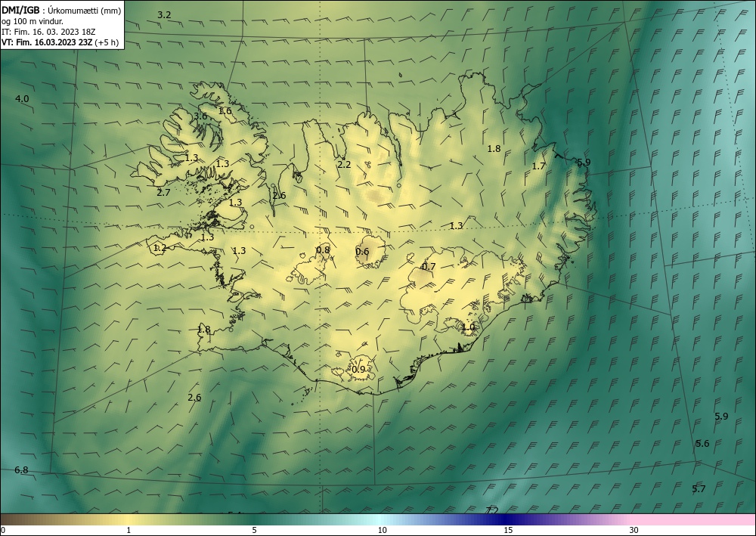Click the 1.0 value on the southeast coast
The width and height of the screenshot is (756, 536).
[x=468, y=327]
